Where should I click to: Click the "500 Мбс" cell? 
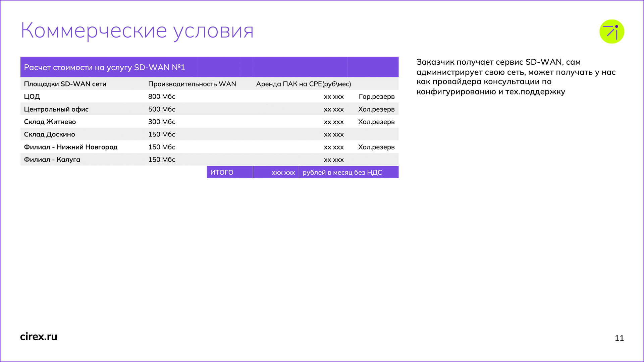pyautogui.click(x=162, y=109)
